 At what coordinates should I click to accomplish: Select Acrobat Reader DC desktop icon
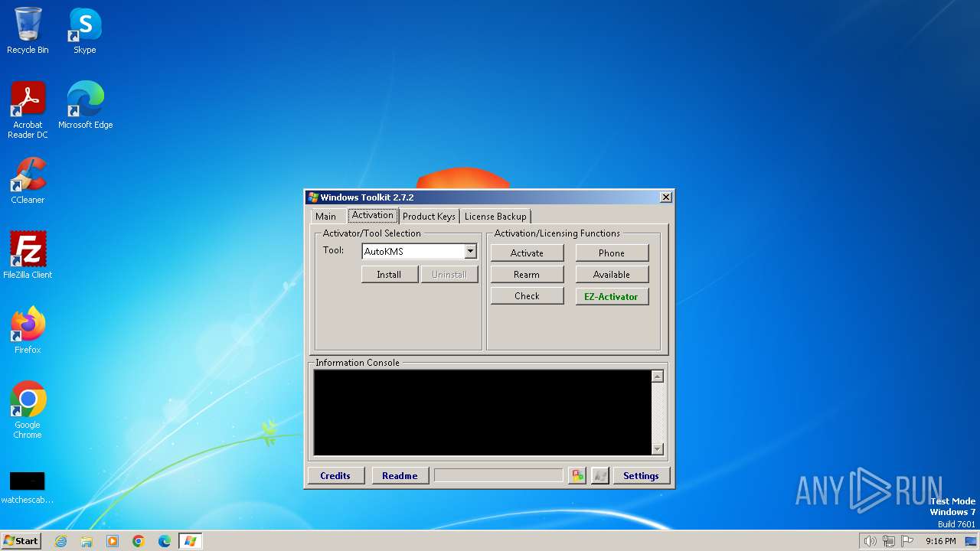[28, 110]
